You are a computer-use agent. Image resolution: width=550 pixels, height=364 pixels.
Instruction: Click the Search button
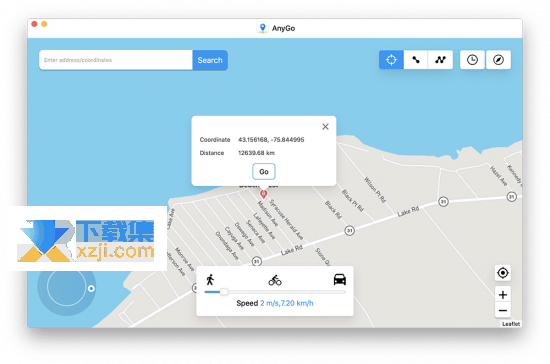tap(210, 60)
